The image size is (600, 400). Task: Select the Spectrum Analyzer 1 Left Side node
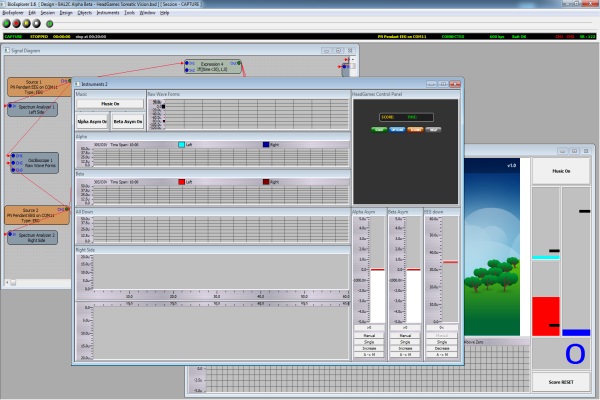[x=33, y=109]
